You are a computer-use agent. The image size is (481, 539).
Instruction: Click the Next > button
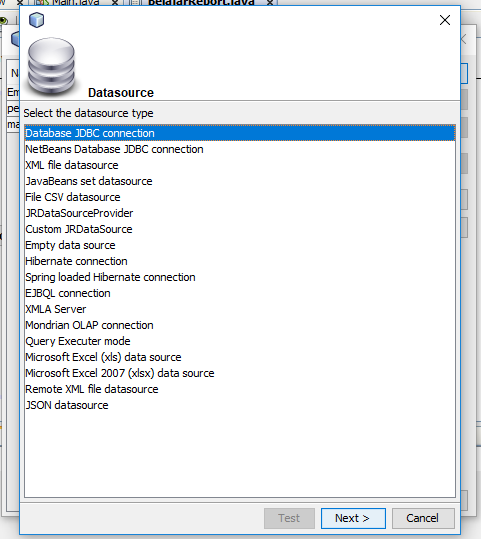tap(353, 518)
